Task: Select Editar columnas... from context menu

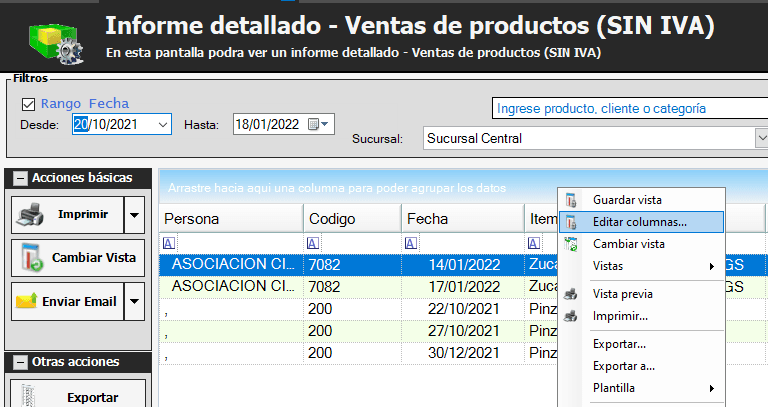Action: click(x=639, y=222)
